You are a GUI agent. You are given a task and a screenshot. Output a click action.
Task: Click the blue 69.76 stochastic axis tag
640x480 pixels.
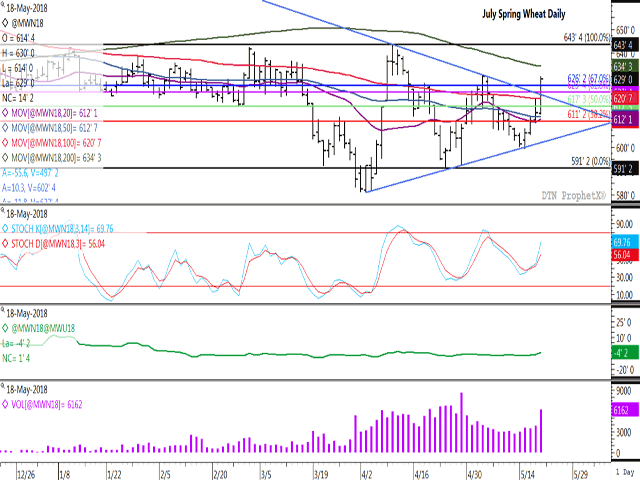(x=625, y=242)
